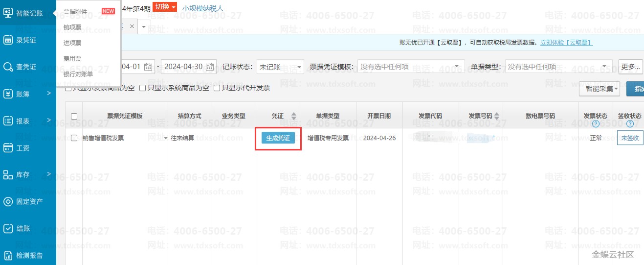Open calendar picker for end date 2024-04-30
Image resolution: width=644 pixels, height=265 pixels.
pyautogui.click(x=210, y=67)
